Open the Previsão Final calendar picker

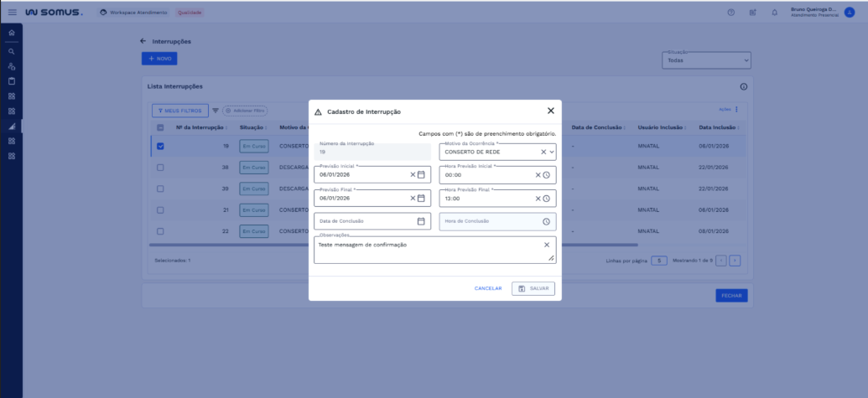[421, 199]
